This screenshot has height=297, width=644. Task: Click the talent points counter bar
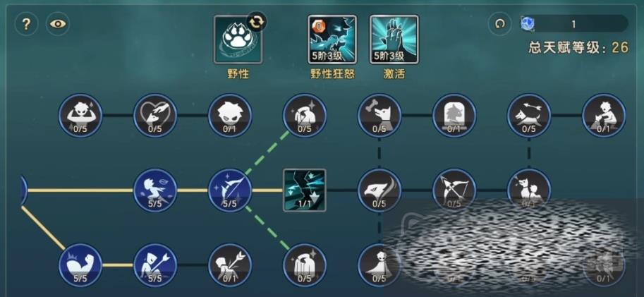point(574,24)
